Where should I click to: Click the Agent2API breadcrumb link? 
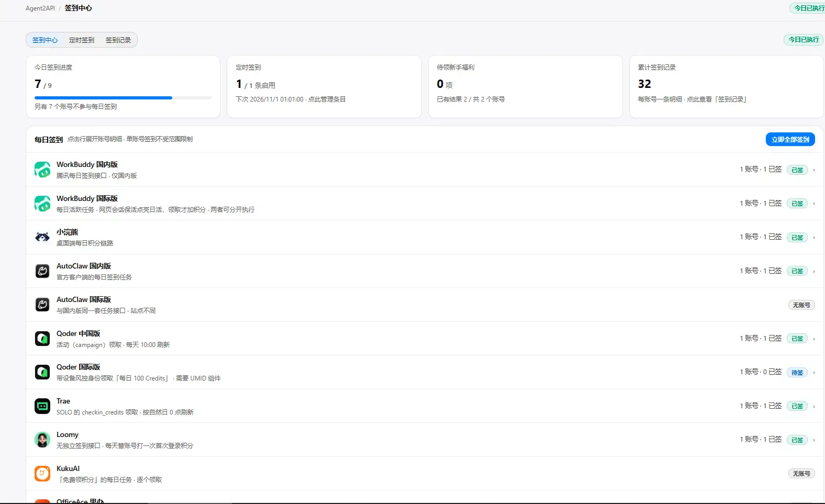pos(40,8)
